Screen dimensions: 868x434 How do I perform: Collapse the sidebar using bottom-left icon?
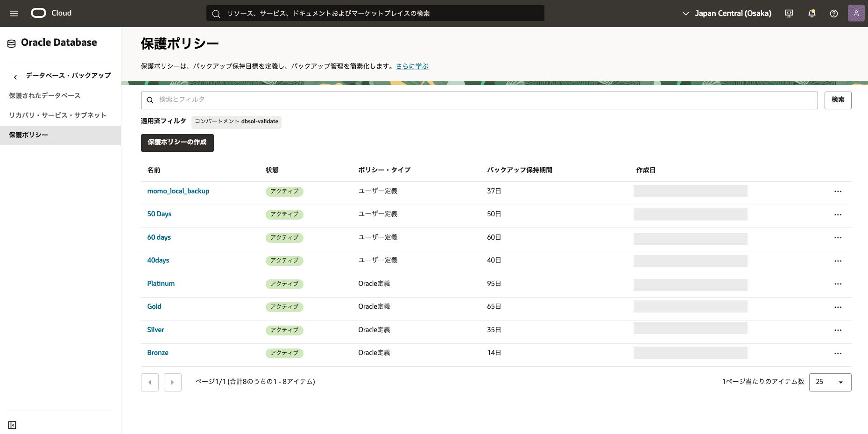pos(12,425)
